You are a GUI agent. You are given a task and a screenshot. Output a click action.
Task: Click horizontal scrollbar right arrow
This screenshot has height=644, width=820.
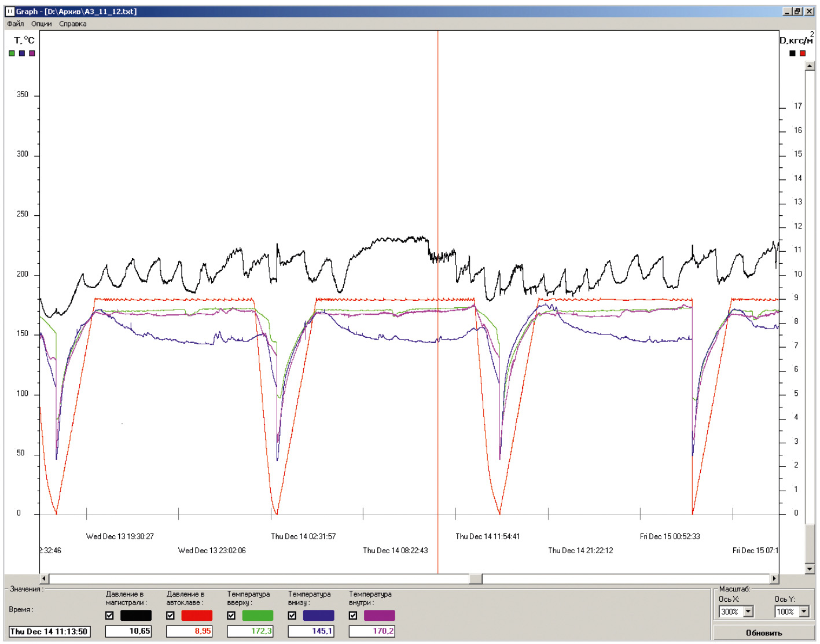tap(774, 579)
